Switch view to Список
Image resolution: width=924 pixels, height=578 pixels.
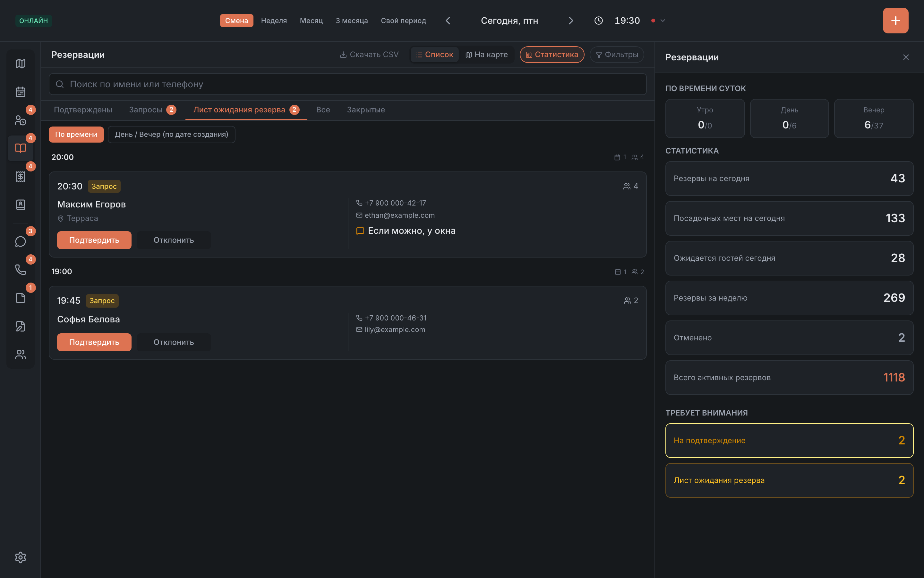coord(434,55)
